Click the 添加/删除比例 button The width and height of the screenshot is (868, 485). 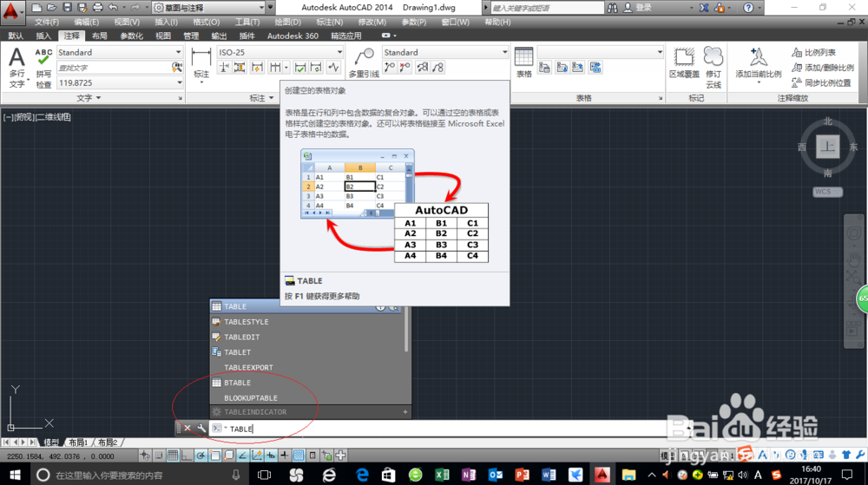(823, 68)
